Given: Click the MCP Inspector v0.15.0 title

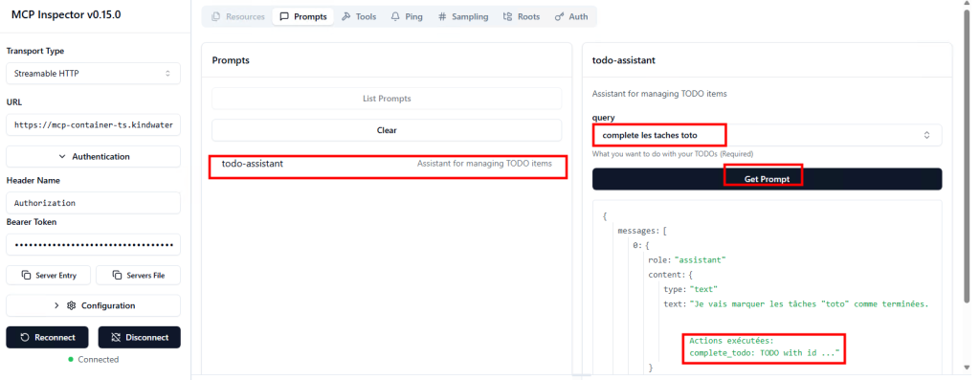Looking at the screenshot, I should coord(66,15).
